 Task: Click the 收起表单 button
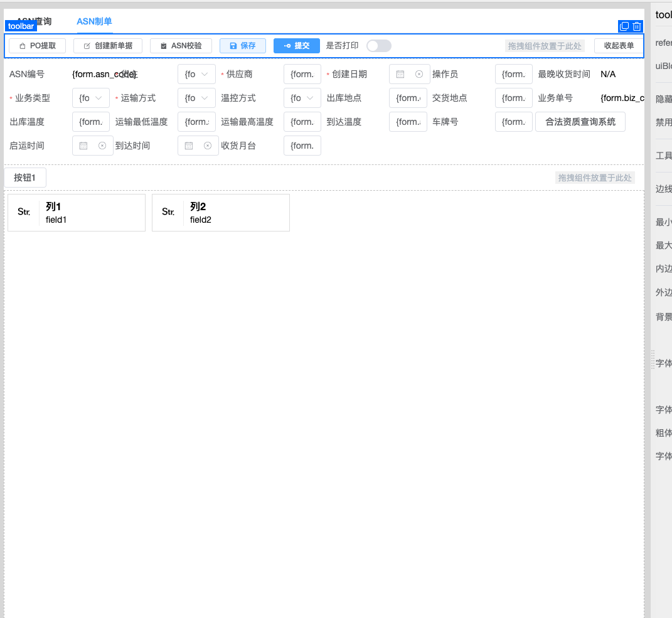[x=619, y=46]
